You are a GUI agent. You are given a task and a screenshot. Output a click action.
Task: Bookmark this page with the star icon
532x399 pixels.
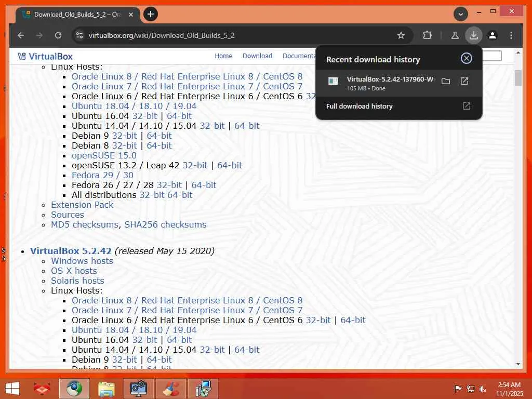(x=401, y=35)
